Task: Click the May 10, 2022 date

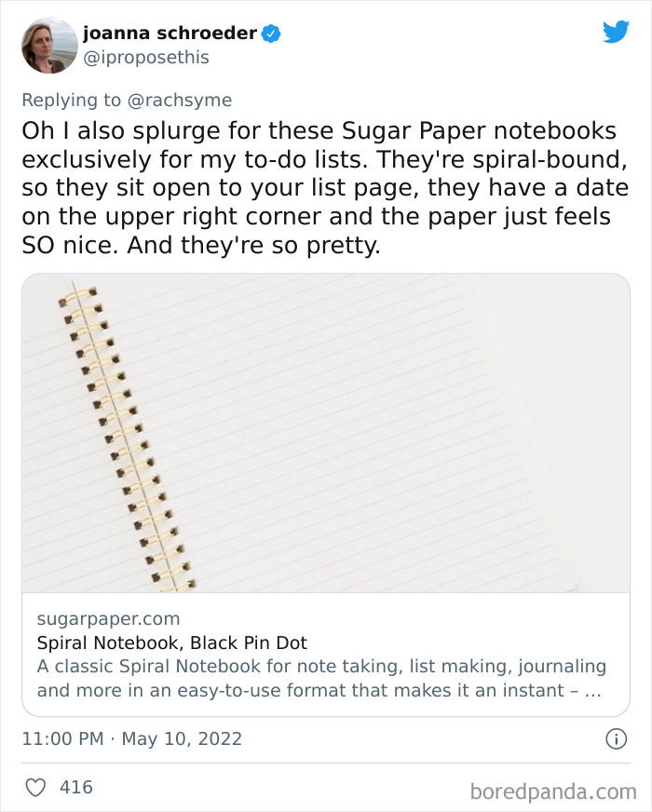Action: [x=181, y=739]
